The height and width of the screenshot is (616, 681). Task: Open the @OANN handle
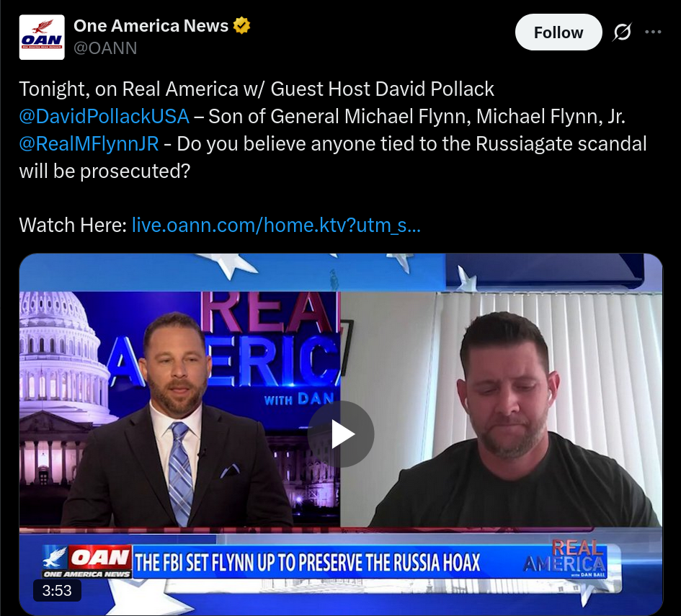[x=105, y=48]
